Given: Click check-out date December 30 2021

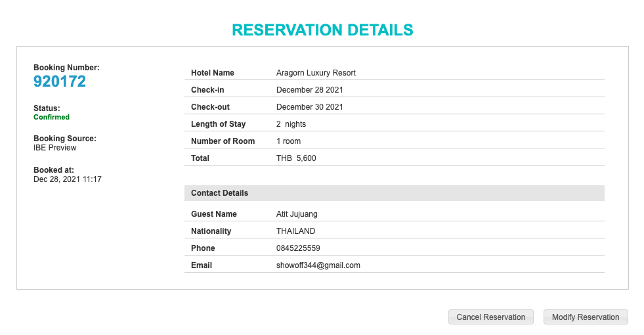Looking at the screenshot, I should (310, 107).
